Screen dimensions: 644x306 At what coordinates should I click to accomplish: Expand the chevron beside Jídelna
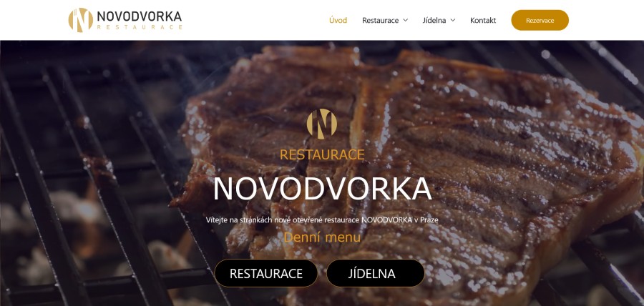pos(453,20)
